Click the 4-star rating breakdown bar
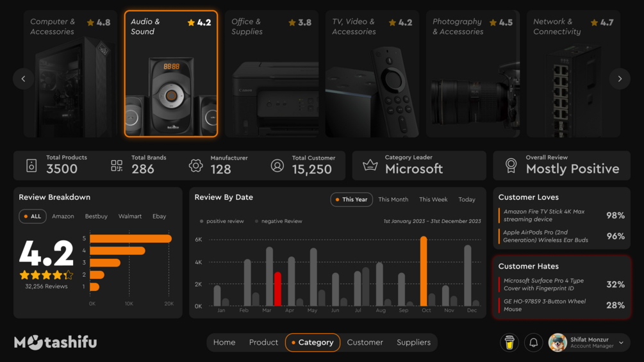Image resolution: width=644 pixels, height=362 pixels. coord(117,251)
